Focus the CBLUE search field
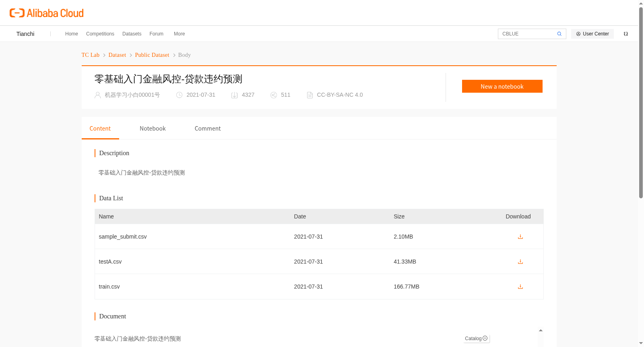Viewport: 644px width, 347px height. [x=527, y=34]
